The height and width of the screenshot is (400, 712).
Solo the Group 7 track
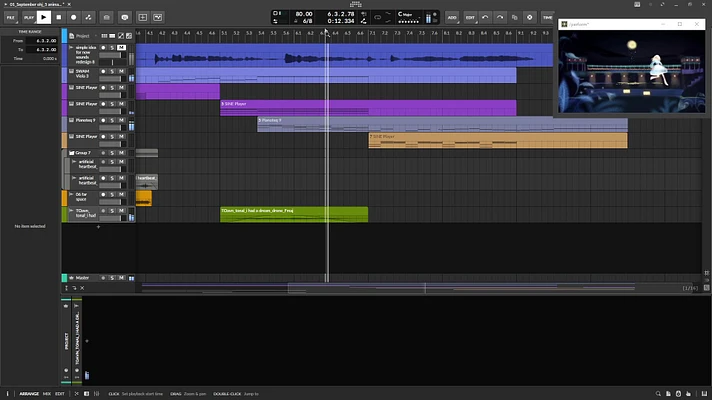click(112, 153)
